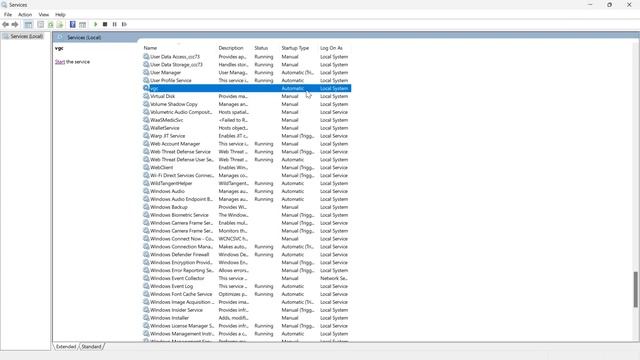Click the toolbar Forward arrow

pos(15,24)
